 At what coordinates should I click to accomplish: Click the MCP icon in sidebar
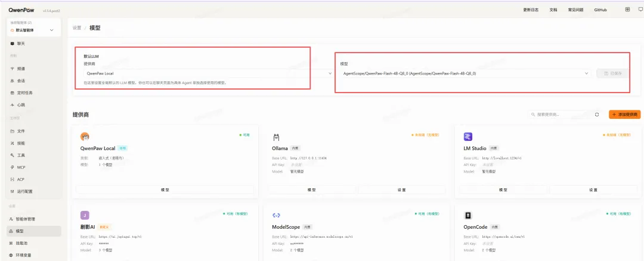click(x=13, y=168)
